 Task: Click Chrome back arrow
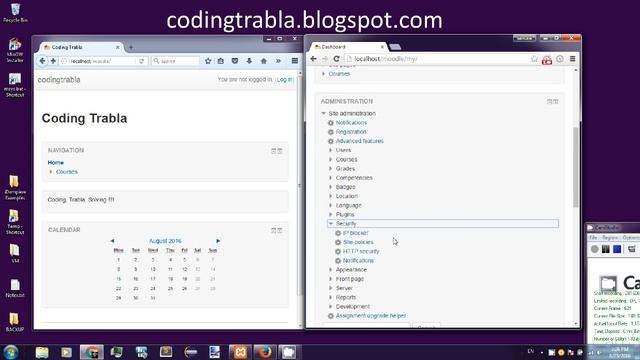click(313, 59)
